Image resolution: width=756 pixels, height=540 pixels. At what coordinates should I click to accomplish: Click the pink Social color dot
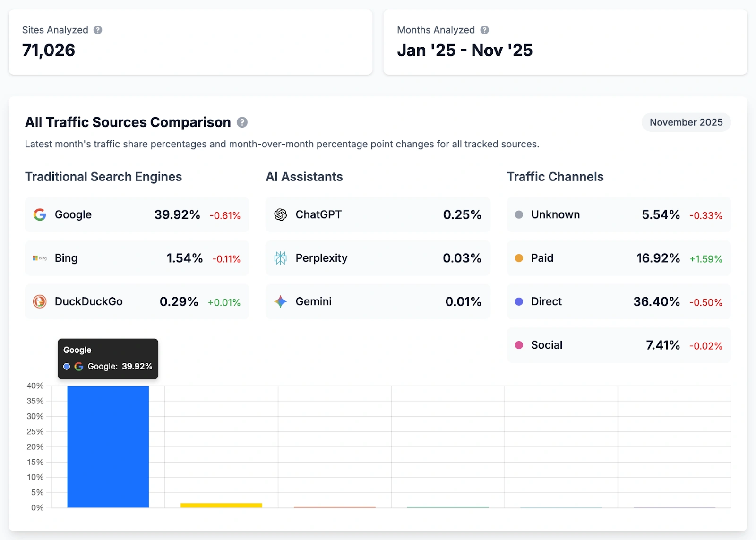point(519,345)
